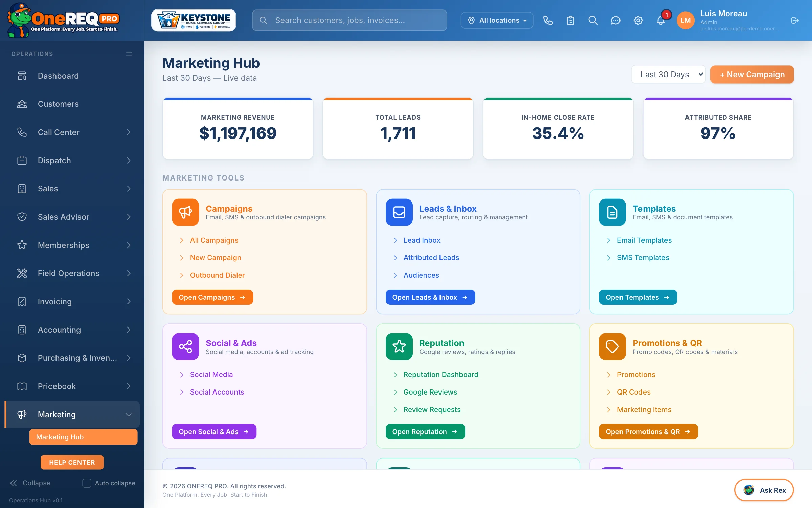Click the magnifier search icon beside clipboard

pyautogui.click(x=593, y=20)
